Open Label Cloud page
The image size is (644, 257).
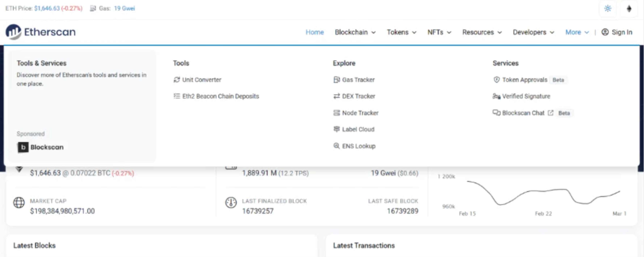354,129
